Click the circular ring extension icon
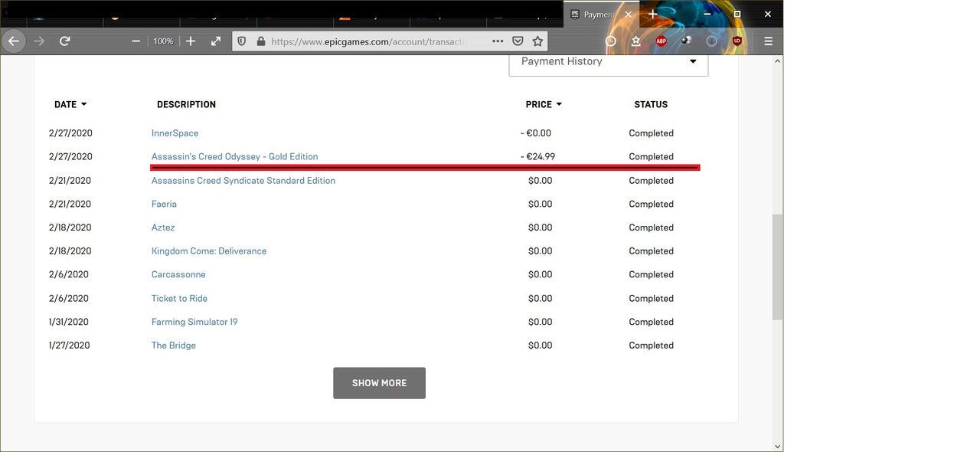The width and height of the screenshot is (980, 452). [x=711, y=41]
